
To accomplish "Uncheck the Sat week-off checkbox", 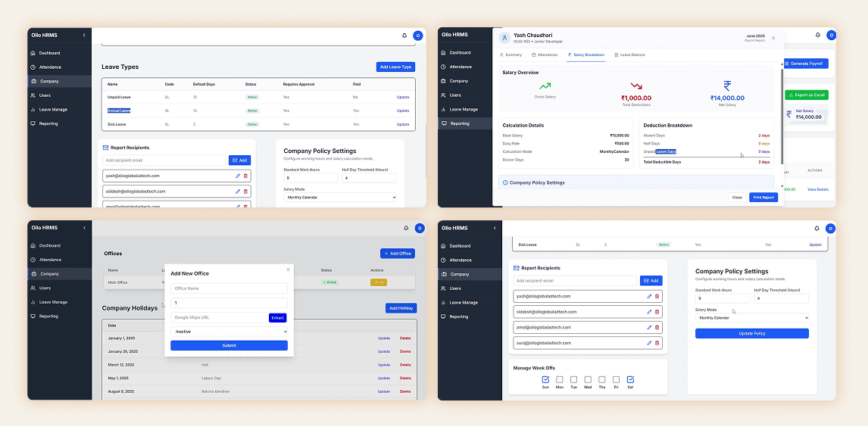I will tap(630, 379).
